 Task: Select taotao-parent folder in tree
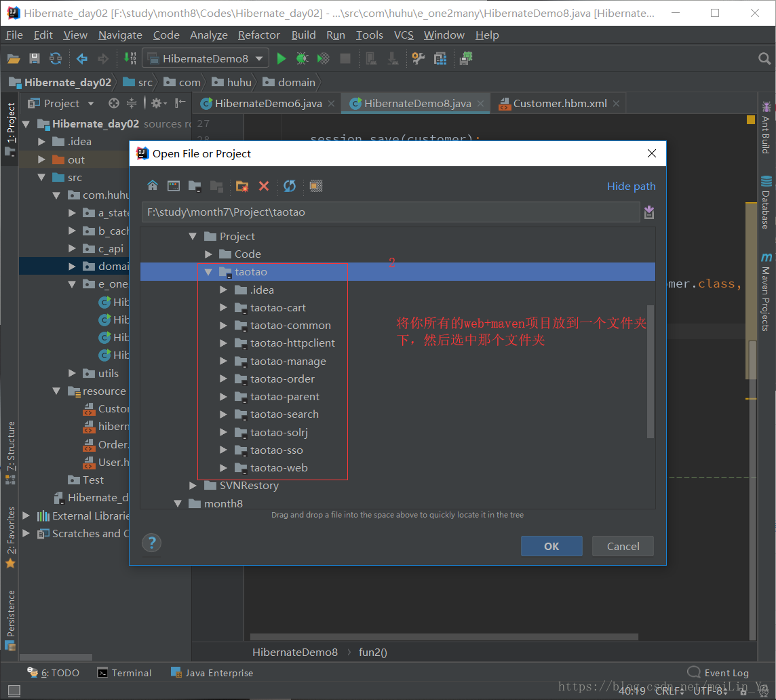click(x=284, y=397)
